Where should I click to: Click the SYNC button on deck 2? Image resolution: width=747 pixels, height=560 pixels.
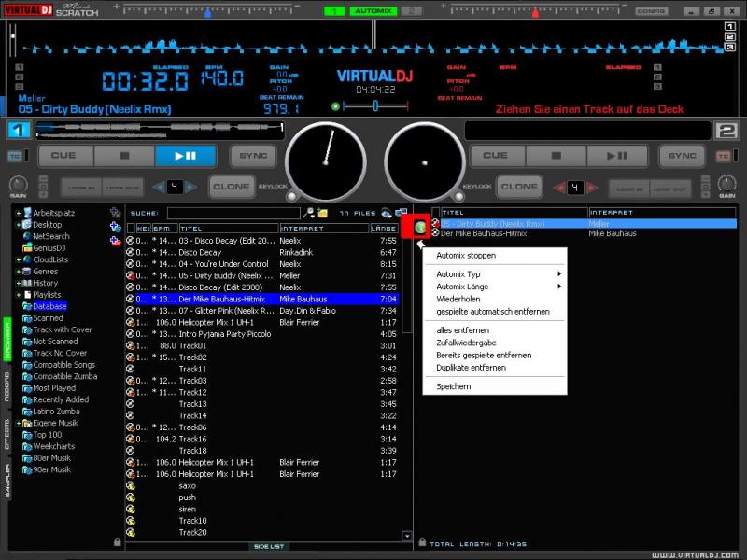[x=683, y=156]
